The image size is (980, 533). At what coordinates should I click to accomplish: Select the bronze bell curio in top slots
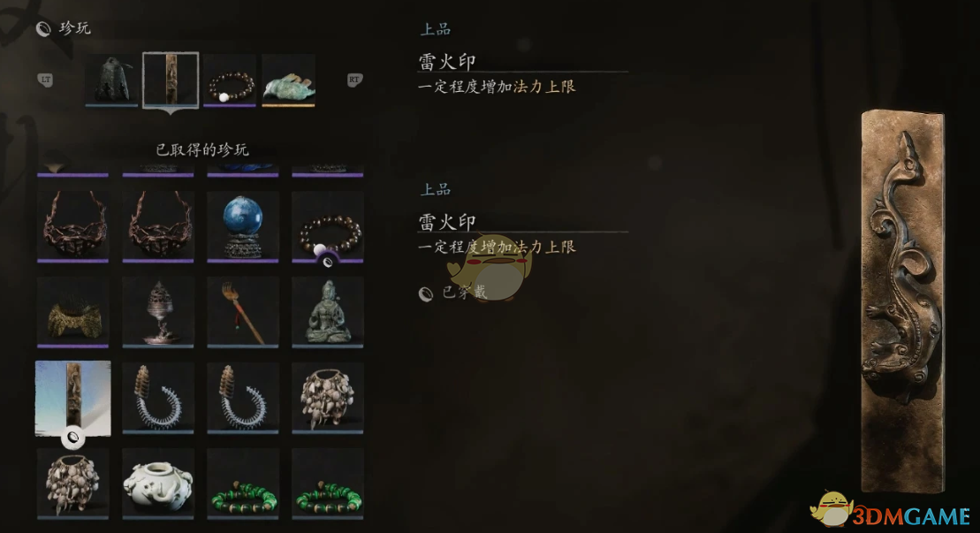click(111, 80)
